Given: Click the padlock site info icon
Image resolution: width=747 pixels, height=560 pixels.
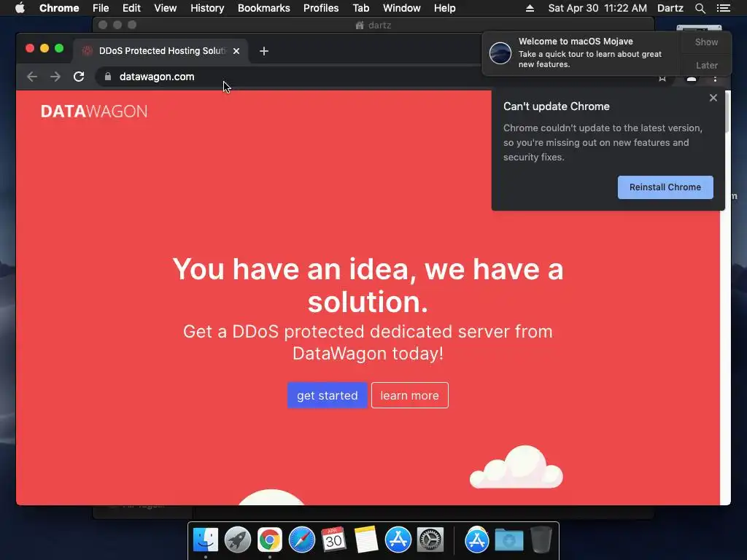Looking at the screenshot, I should pos(108,77).
